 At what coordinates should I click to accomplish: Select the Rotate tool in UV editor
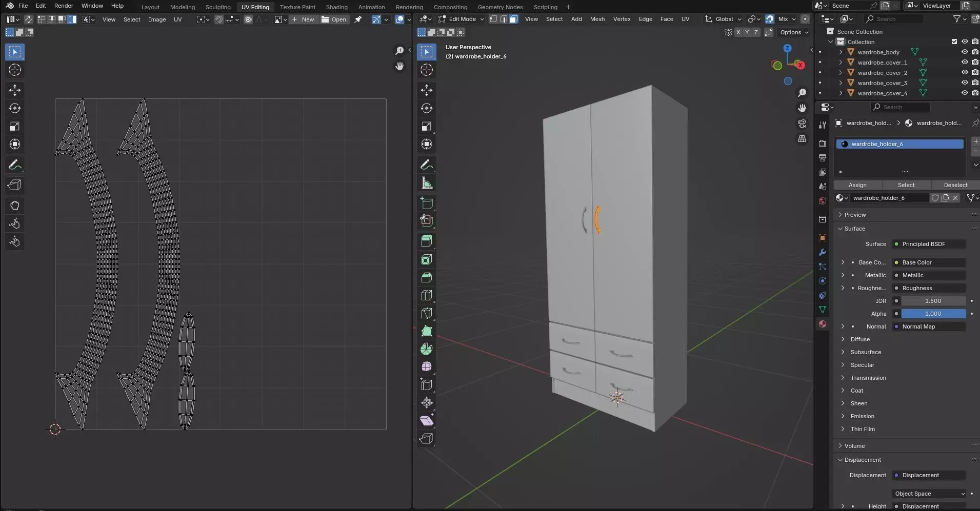[x=15, y=108]
